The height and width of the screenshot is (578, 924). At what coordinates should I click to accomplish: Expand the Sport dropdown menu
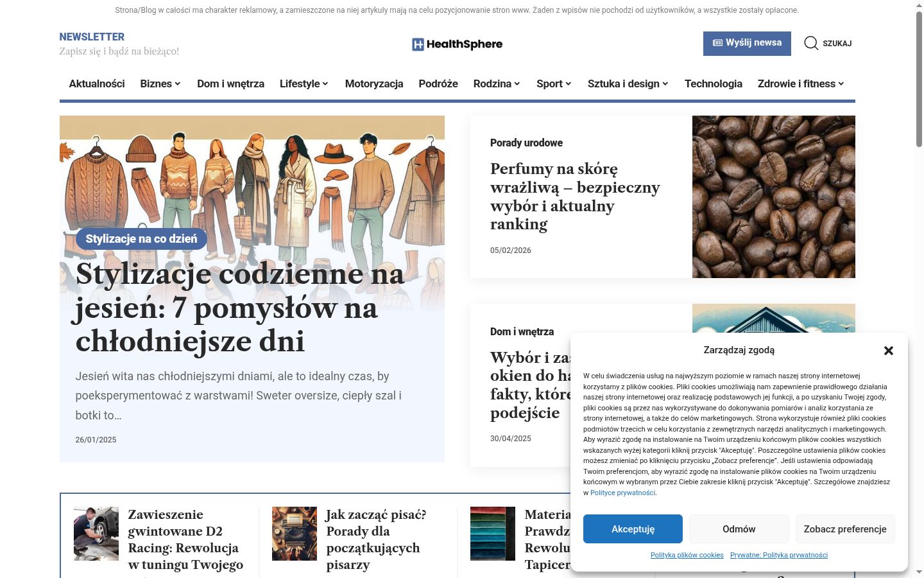pyautogui.click(x=554, y=83)
